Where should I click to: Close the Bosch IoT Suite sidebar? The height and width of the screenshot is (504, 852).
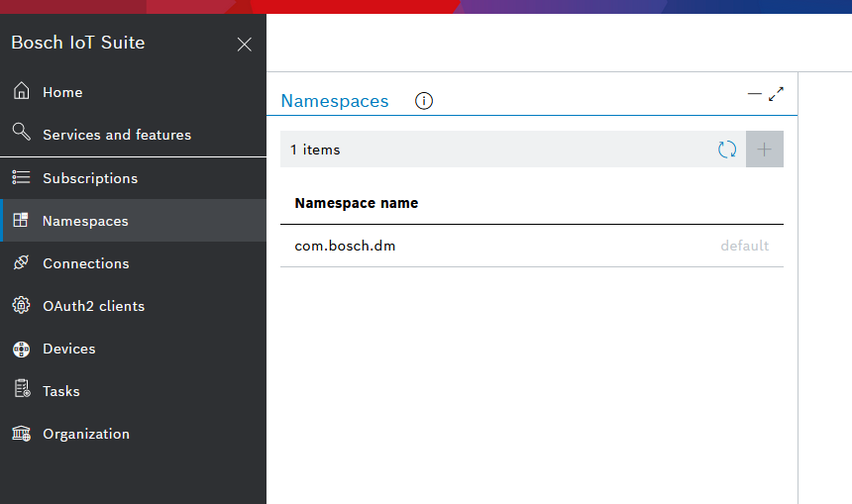[x=245, y=44]
